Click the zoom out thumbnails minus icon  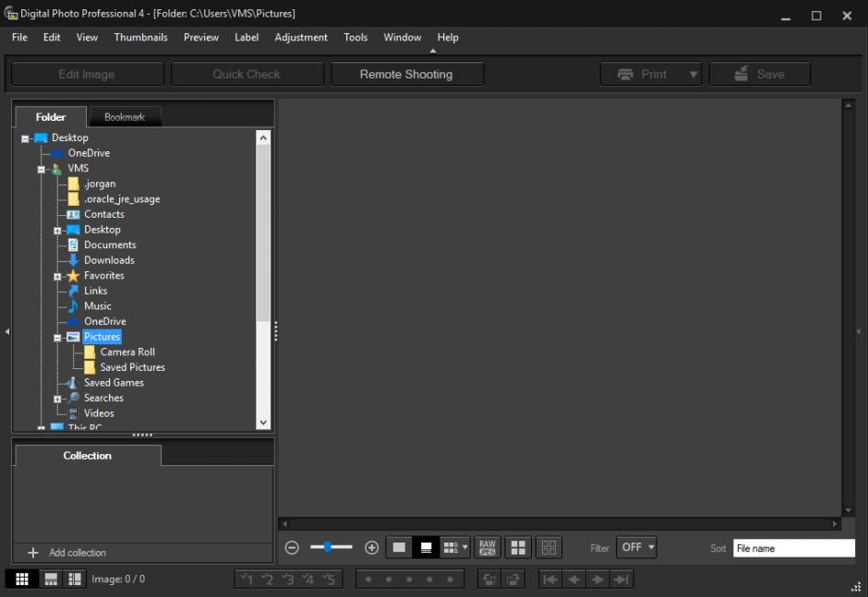click(292, 548)
